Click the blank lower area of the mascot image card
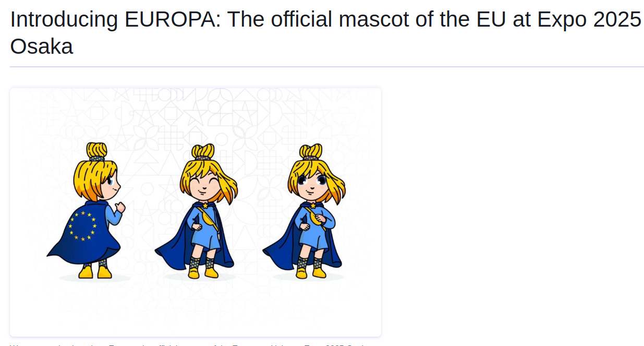Screen dimensions: 644x346 (x=196, y=311)
